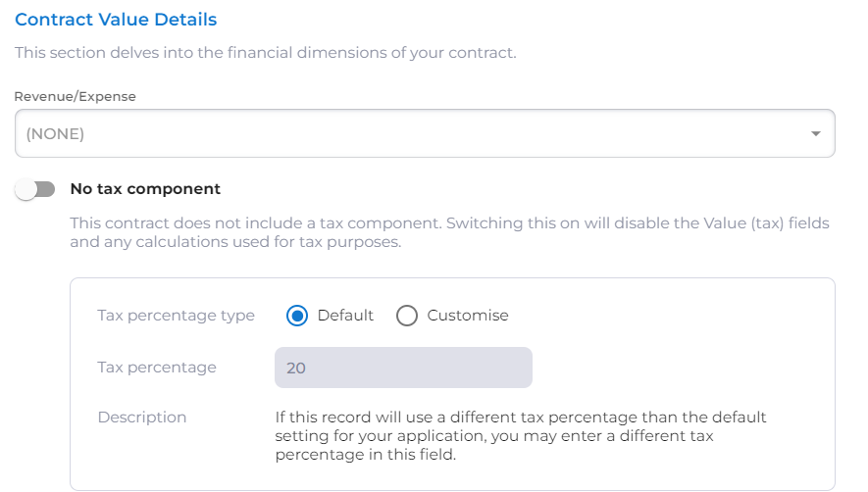Click the "Contract Value Details" heading
Image resolution: width=868 pixels, height=492 pixels.
(116, 20)
